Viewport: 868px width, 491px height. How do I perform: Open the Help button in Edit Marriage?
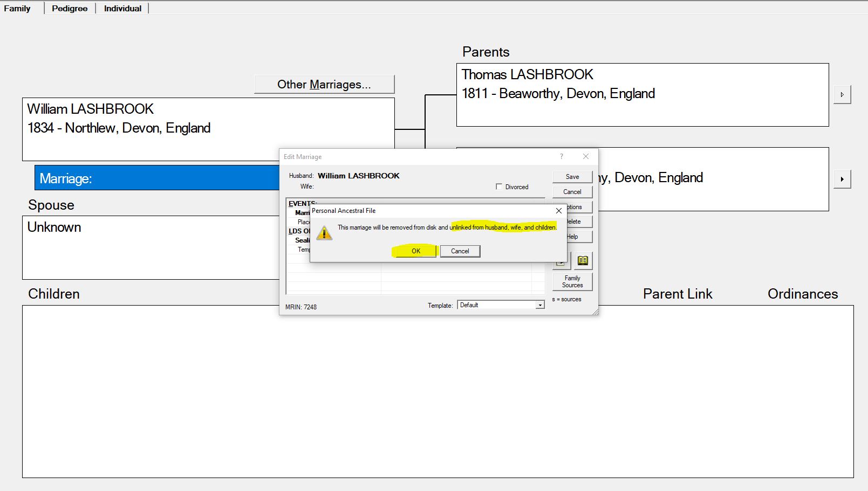579,237
